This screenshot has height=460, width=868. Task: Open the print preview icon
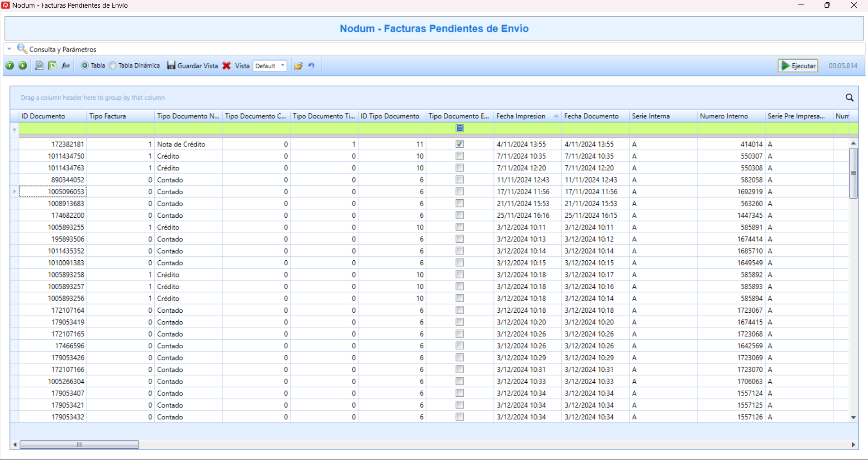point(39,66)
